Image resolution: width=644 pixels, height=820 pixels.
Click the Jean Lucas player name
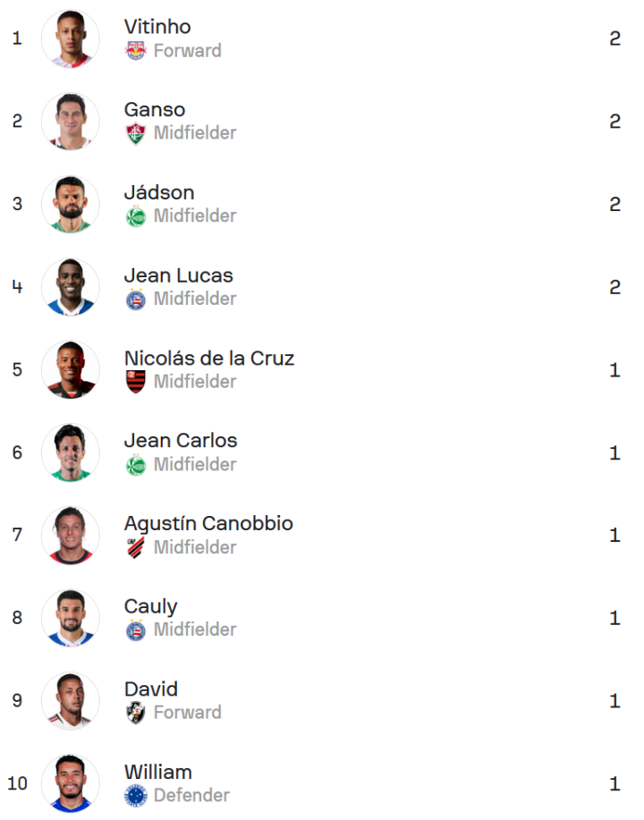point(178,275)
